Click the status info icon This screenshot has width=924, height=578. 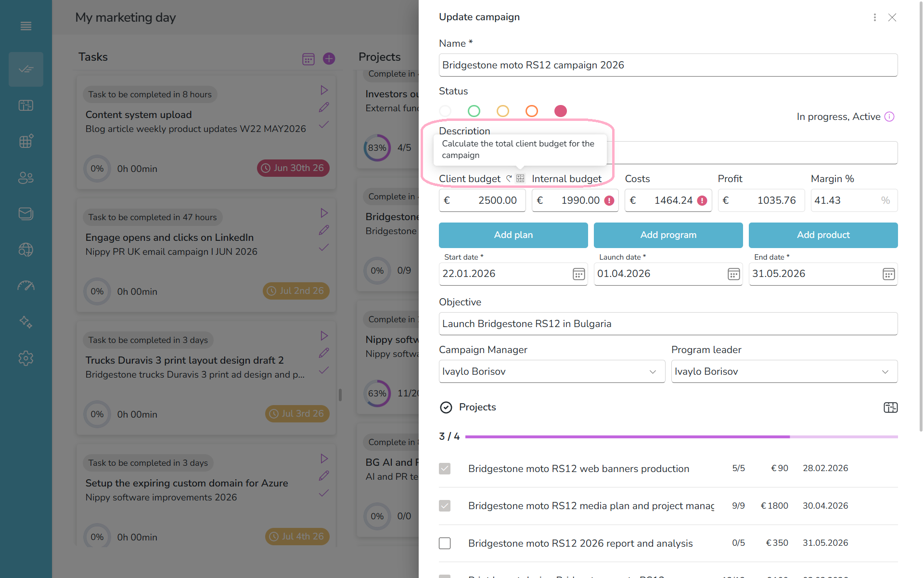click(889, 117)
